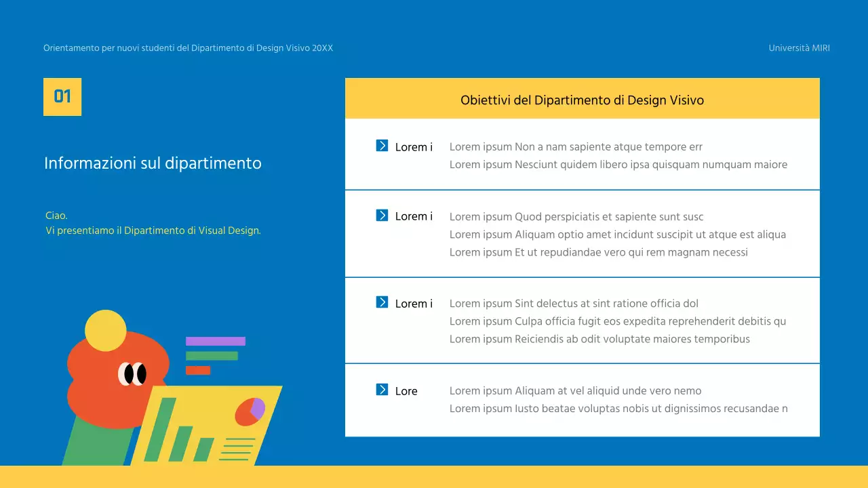Select the purple horizontal bar in the chart graphic
Image resolution: width=868 pixels, height=488 pixels.
tap(214, 340)
